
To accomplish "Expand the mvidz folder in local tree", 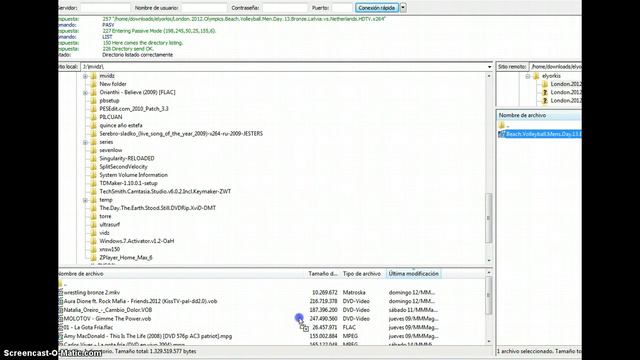I will (x=85, y=76).
